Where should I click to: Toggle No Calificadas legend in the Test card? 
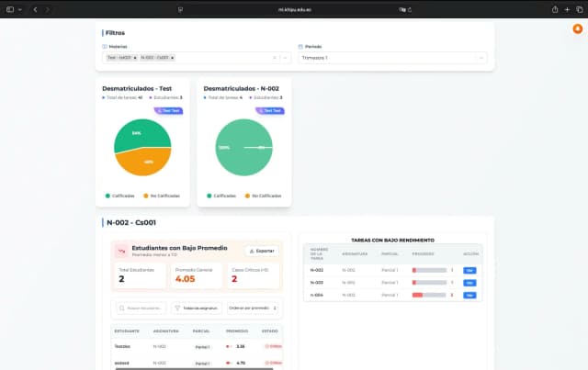162,196
